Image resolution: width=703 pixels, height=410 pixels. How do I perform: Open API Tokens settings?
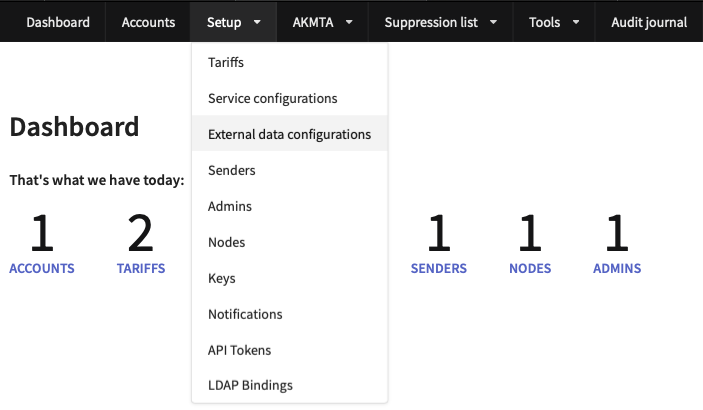coord(239,350)
